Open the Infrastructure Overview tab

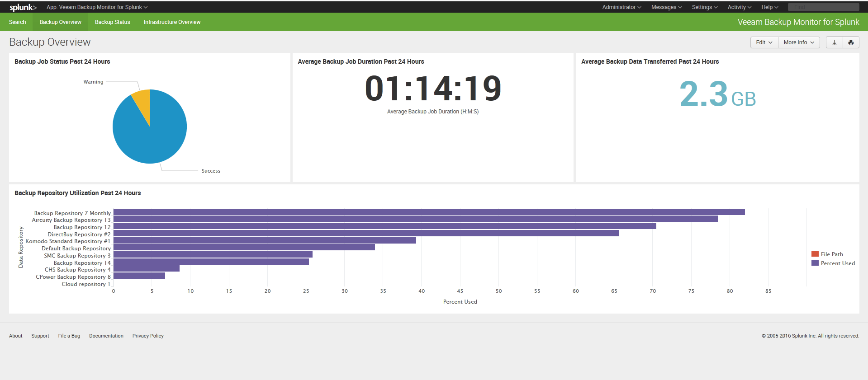pos(172,22)
